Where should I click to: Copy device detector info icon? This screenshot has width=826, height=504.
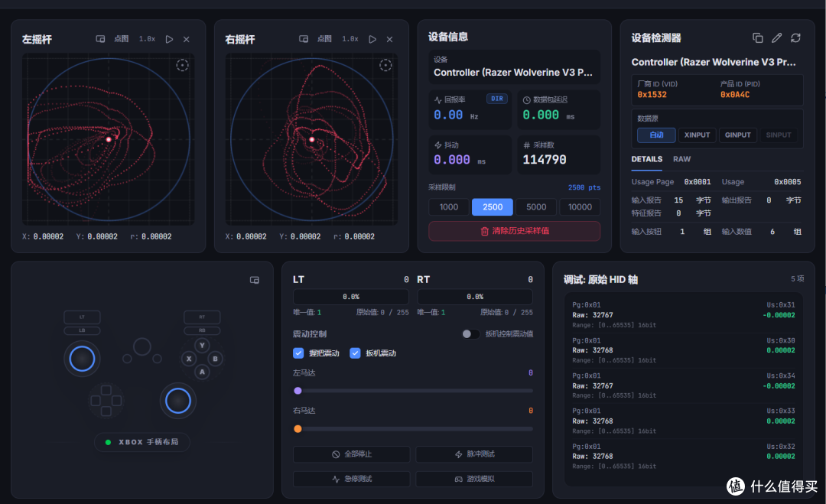(x=757, y=38)
